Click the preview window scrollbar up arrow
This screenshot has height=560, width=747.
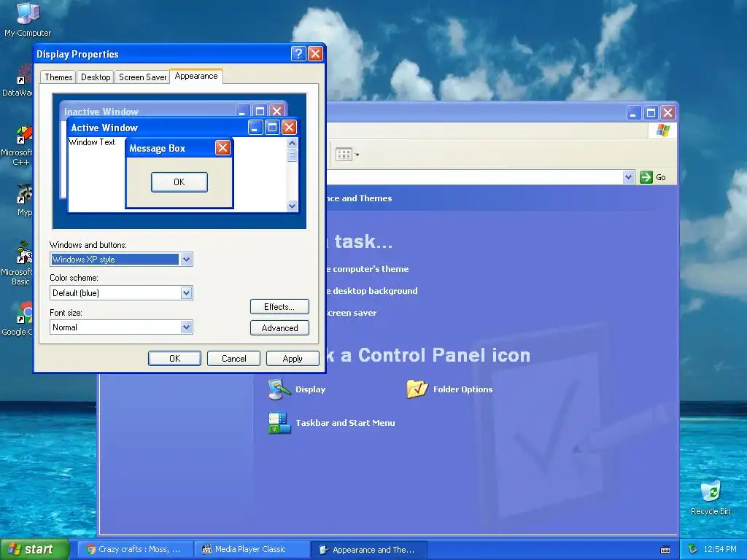[x=292, y=143]
